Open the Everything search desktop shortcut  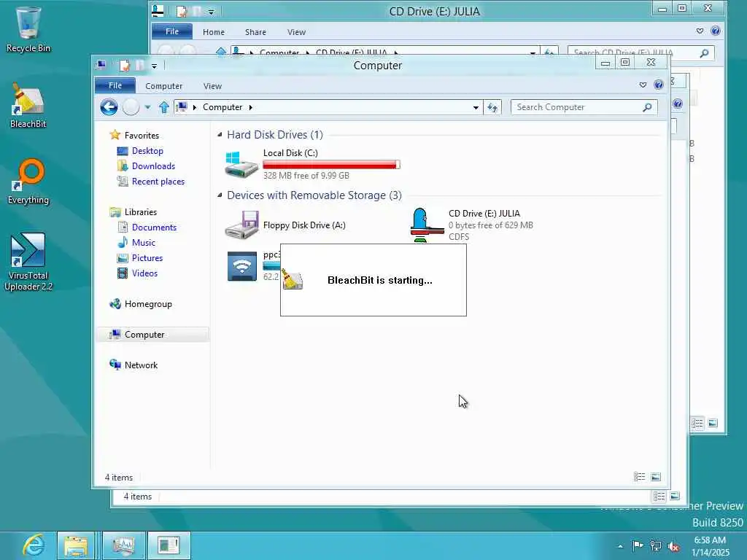click(28, 182)
